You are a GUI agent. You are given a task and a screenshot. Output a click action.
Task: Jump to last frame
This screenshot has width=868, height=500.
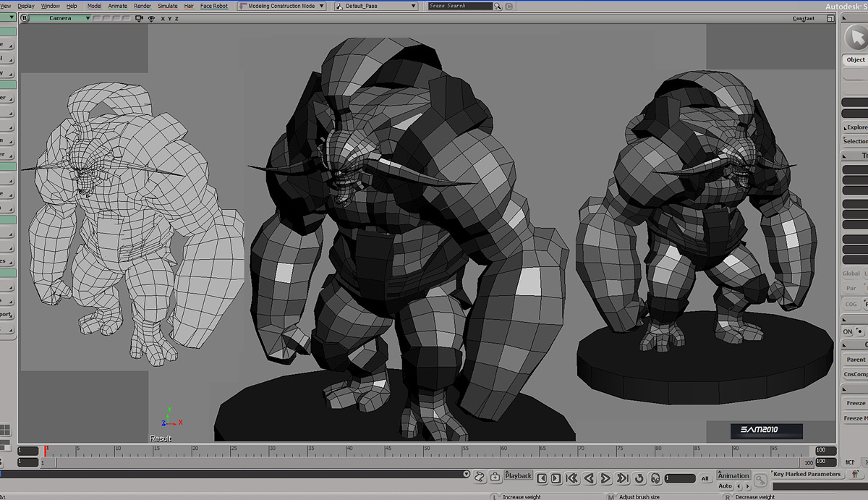[x=622, y=478]
